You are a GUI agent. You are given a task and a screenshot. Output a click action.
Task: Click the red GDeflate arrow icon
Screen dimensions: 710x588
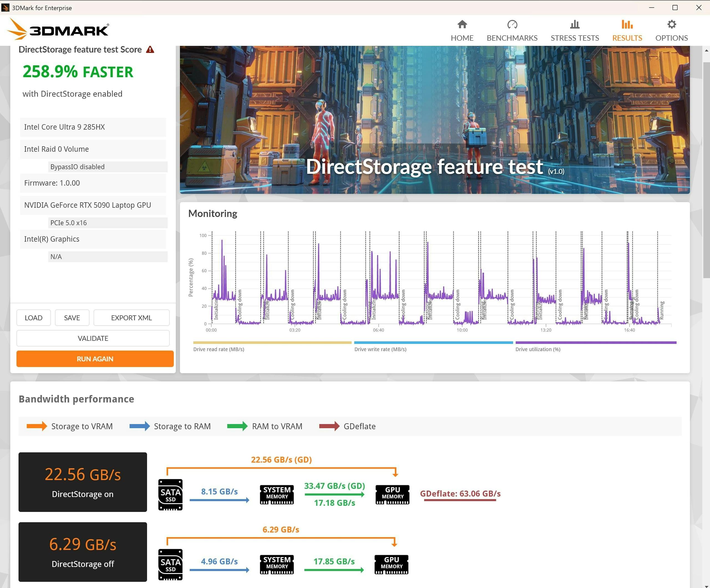(329, 426)
